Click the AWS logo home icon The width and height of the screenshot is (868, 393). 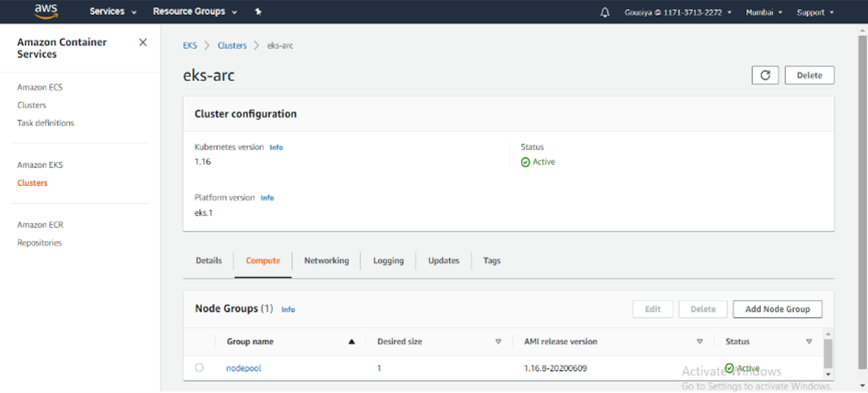tap(46, 11)
